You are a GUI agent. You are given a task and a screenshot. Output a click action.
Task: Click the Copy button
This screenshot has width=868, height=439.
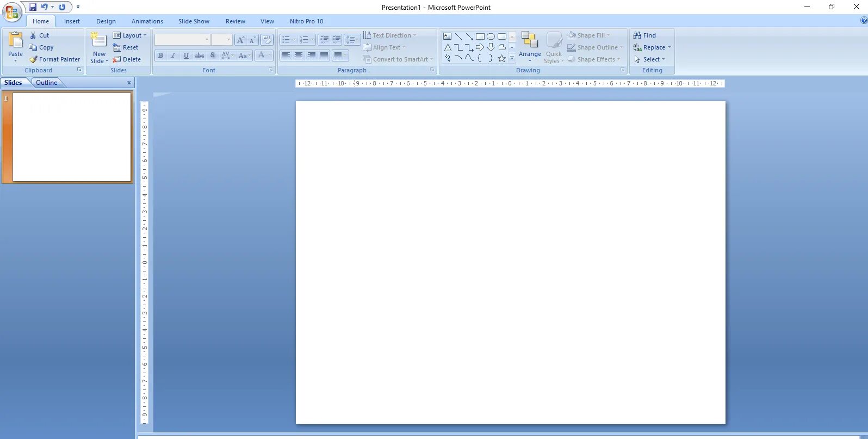[x=41, y=47]
